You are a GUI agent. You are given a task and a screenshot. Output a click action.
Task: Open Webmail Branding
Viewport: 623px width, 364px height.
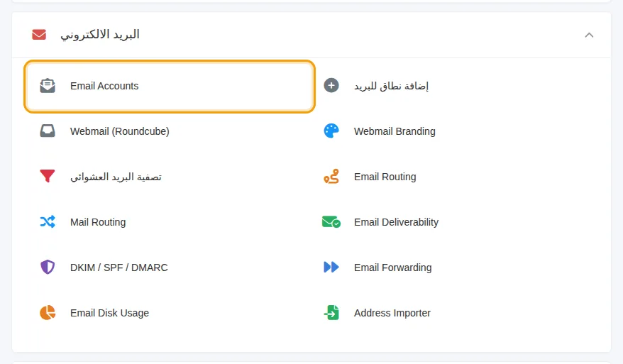(x=395, y=131)
